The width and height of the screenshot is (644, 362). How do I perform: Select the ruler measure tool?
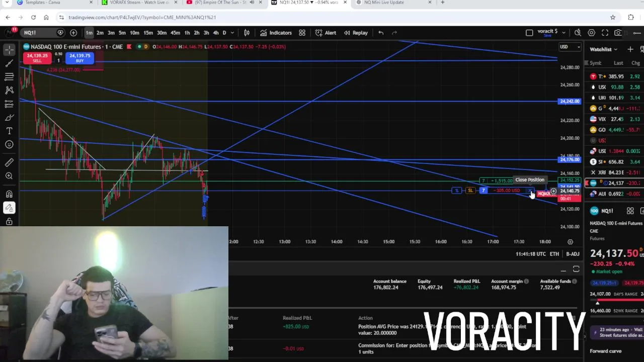[x=9, y=162]
